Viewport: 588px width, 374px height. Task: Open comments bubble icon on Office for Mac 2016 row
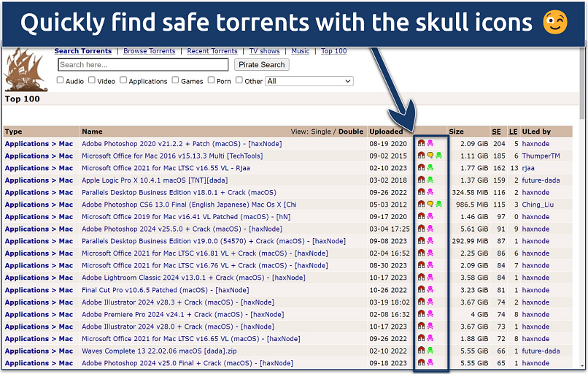point(430,156)
